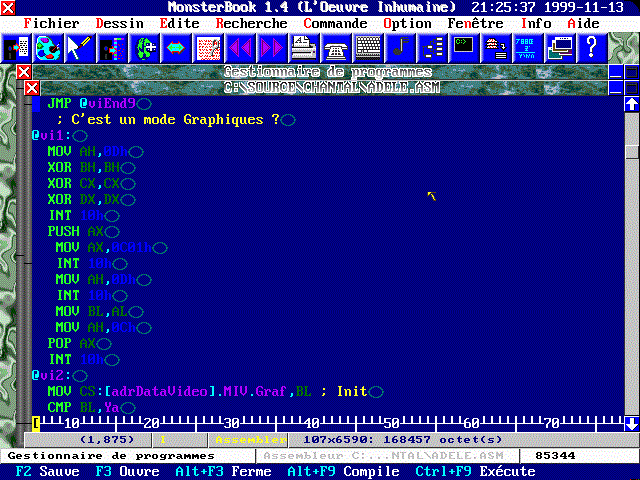Click the purple rewind double-arrow icon
The image size is (640, 480).
click(240, 48)
